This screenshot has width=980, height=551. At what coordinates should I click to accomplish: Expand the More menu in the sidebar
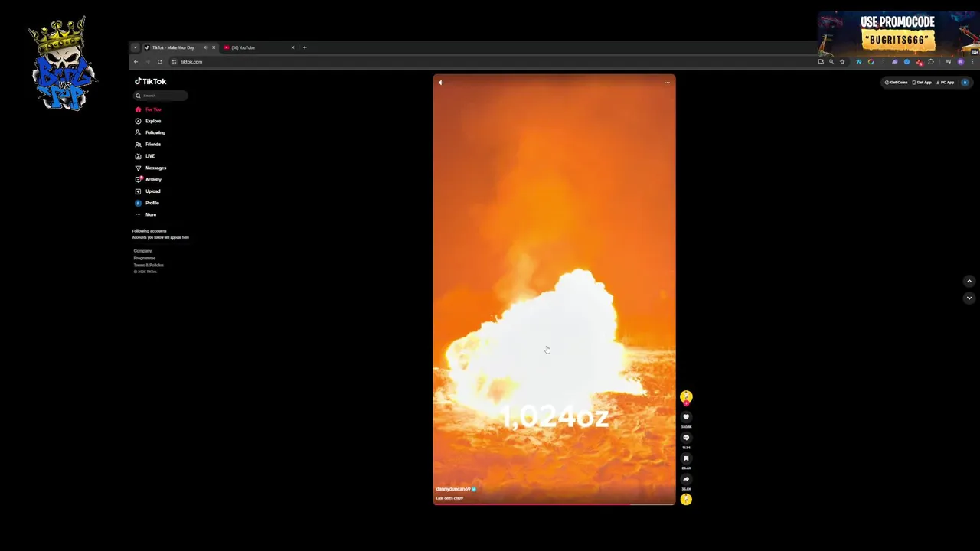coord(145,214)
